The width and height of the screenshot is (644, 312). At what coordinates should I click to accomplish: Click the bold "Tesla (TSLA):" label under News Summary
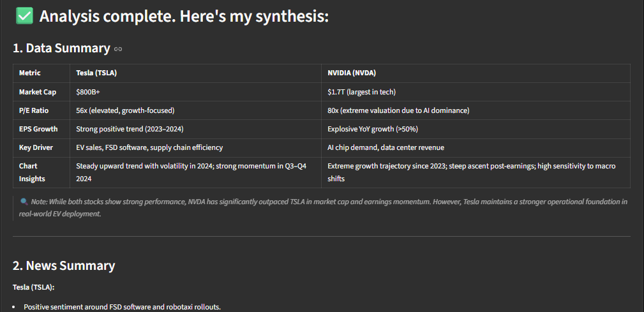34,286
